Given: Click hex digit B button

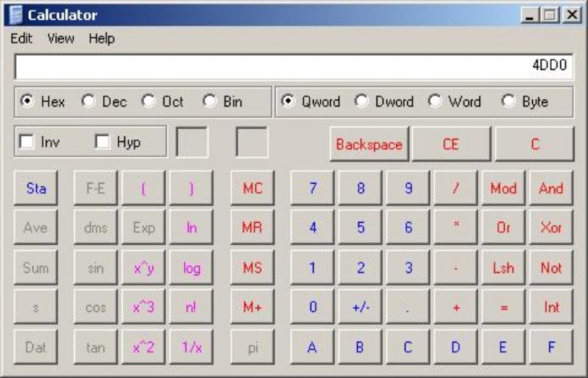Looking at the screenshot, I should click(360, 347).
